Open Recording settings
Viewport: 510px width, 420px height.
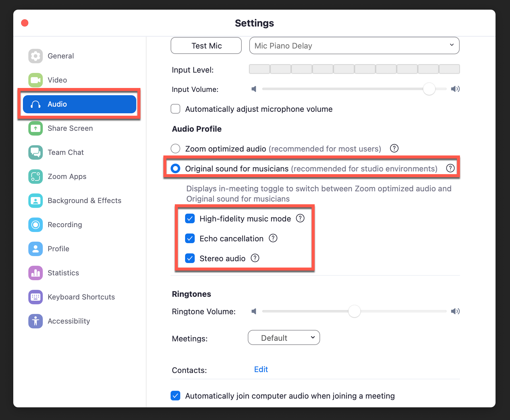click(x=80, y=225)
